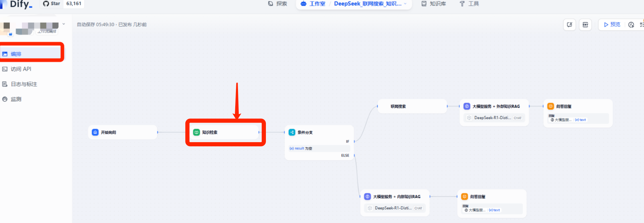This screenshot has width=644, height=223.
Task: Open the GitHub Star button
Action: click(x=52, y=3)
